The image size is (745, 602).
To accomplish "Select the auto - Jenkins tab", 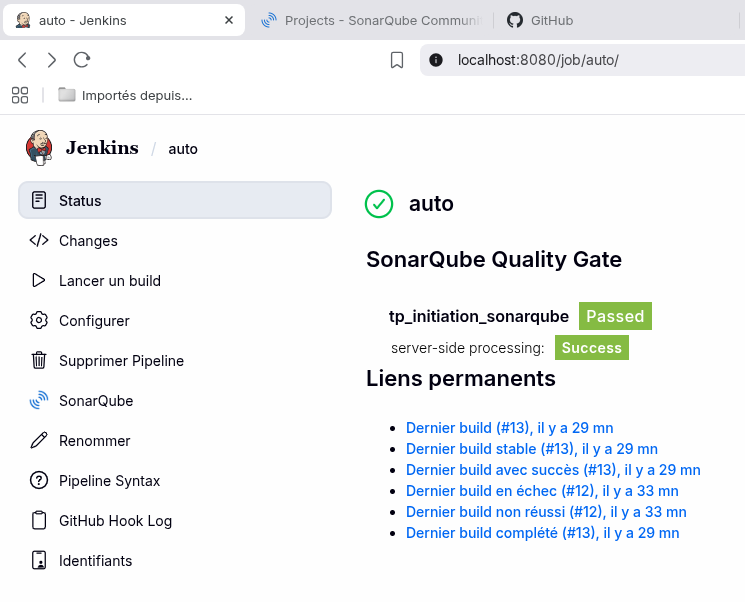I will point(124,20).
